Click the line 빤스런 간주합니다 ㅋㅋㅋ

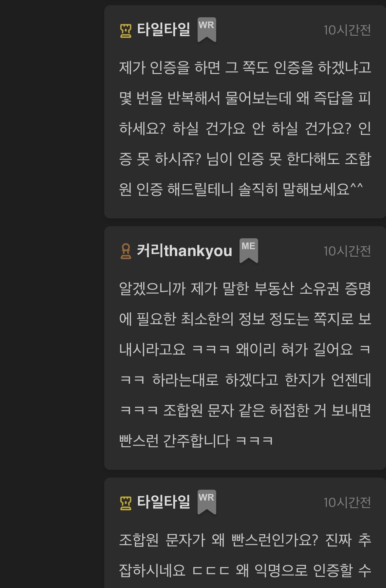tap(196, 441)
